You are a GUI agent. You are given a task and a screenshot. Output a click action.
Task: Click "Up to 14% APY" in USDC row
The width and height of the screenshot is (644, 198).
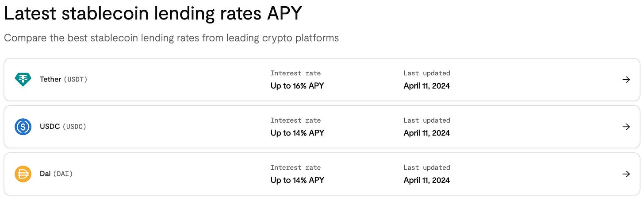coord(297,133)
